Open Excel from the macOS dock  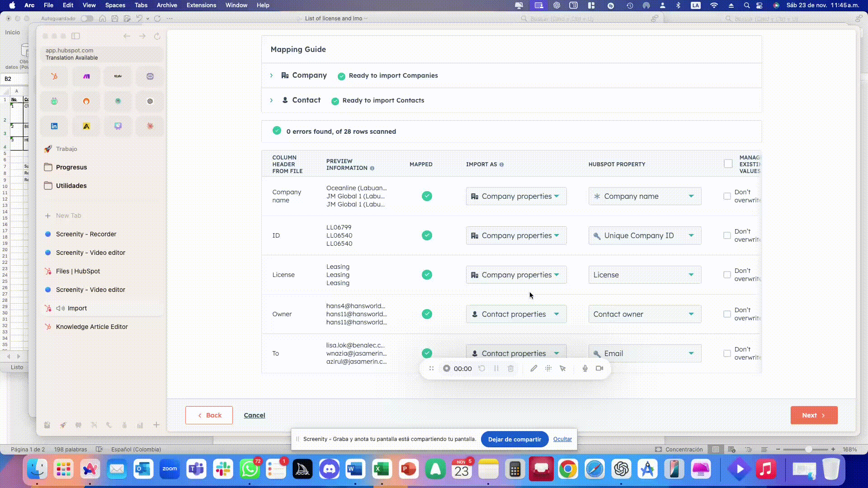(382, 469)
